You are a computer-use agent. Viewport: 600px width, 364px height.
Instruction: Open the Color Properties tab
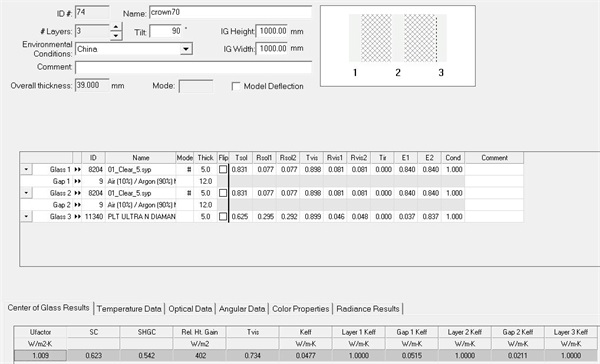[x=301, y=309]
